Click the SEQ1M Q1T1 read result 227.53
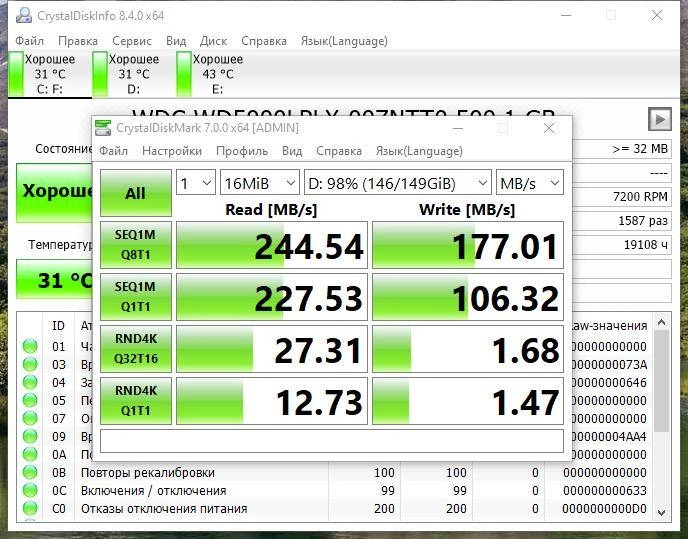This screenshot has height=539, width=688. coord(272,297)
